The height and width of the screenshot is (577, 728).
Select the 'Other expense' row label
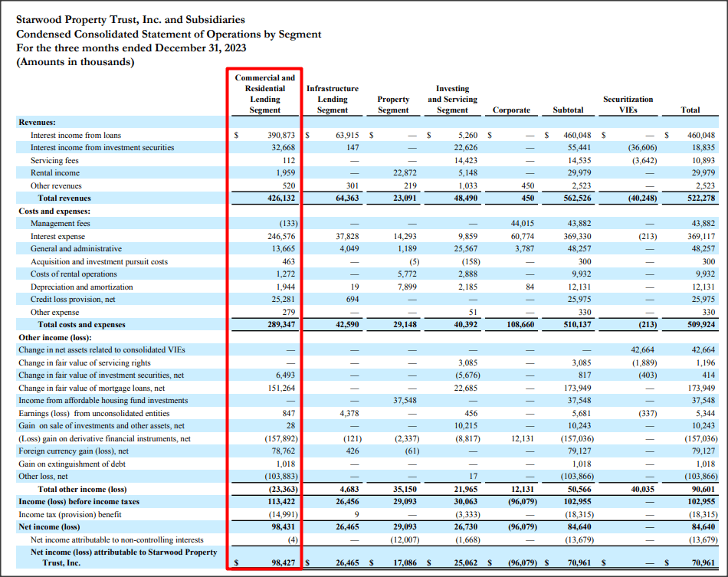[54, 313]
